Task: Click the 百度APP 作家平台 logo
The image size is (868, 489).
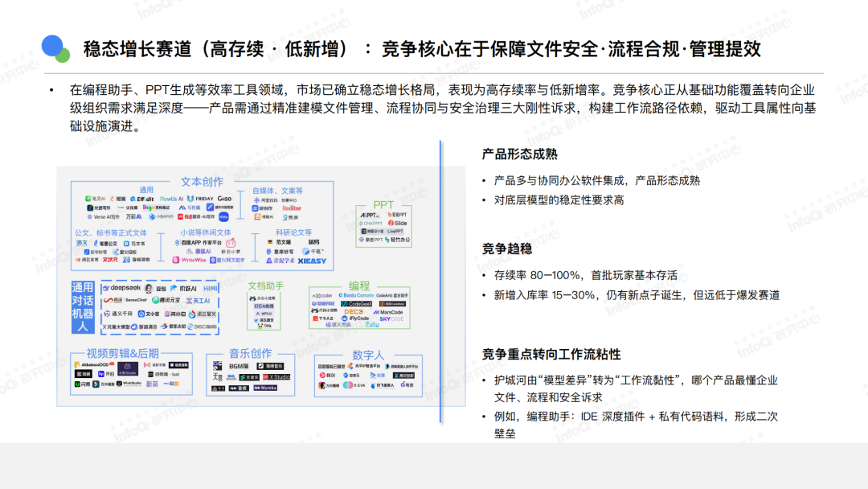Action: pyautogui.click(x=199, y=243)
